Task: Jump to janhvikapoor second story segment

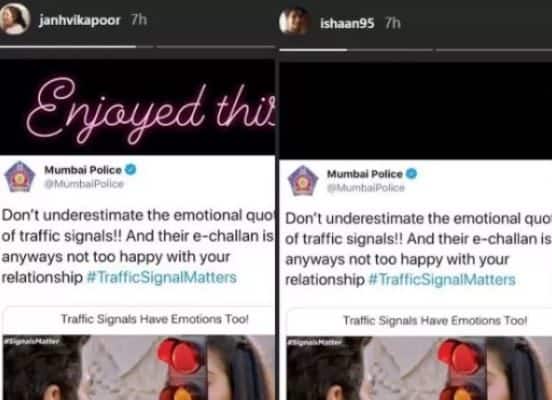Action: tap(215, 46)
